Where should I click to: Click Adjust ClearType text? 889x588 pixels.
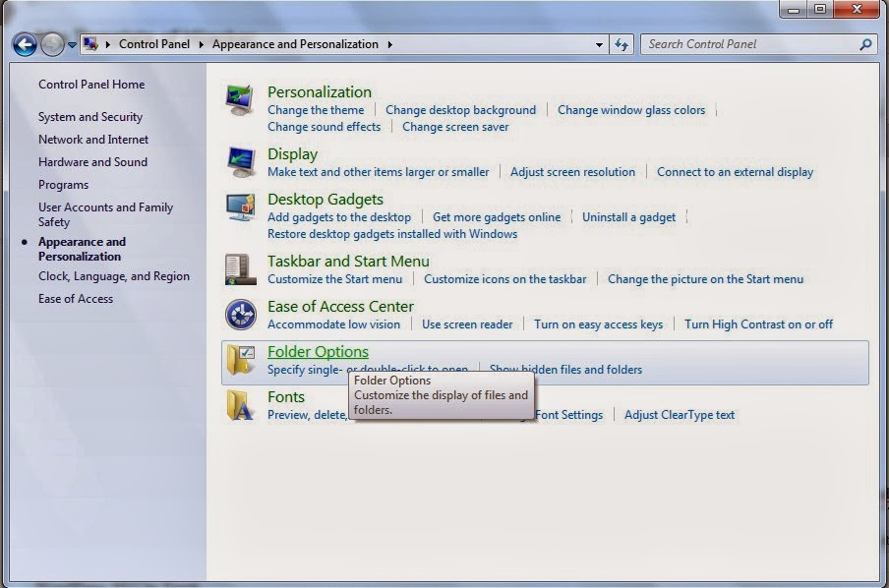pyautogui.click(x=680, y=415)
